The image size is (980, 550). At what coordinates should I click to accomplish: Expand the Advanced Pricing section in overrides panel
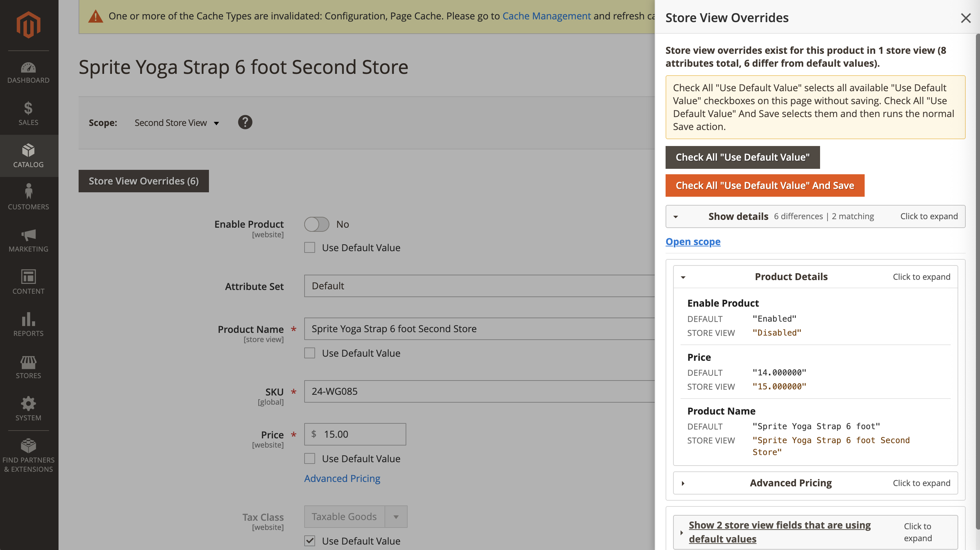tap(815, 483)
